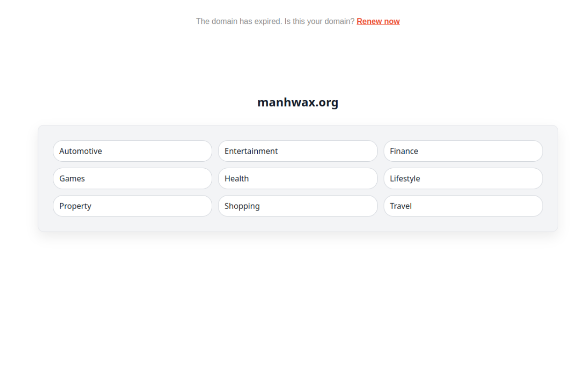Viewport: 588px width, 392px height.
Task: Select the Shopping category
Action: (x=298, y=206)
